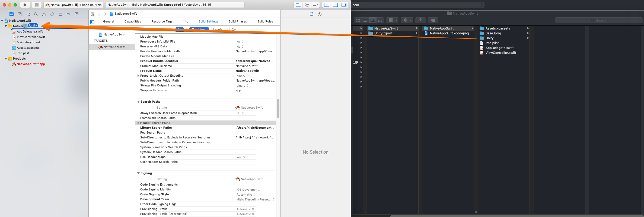
Task: Collapse the Search Paths section
Action: (x=138, y=102)
